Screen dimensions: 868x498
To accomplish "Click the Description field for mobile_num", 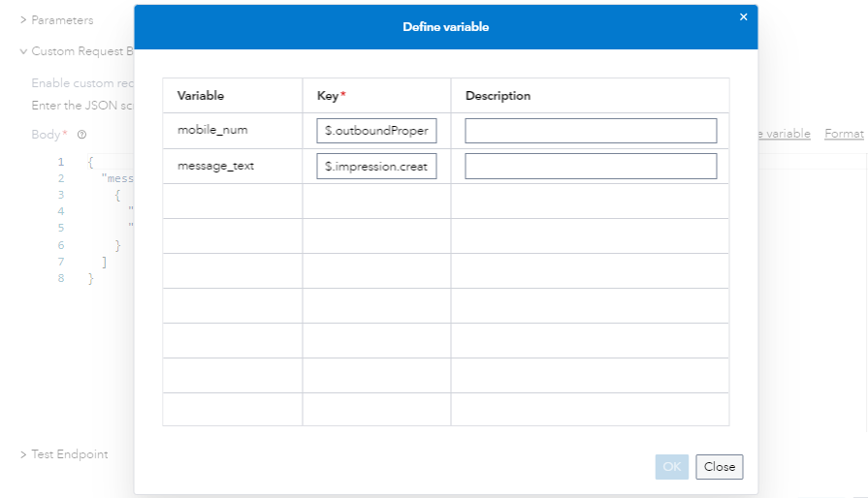I will click(x=591, y=131).
